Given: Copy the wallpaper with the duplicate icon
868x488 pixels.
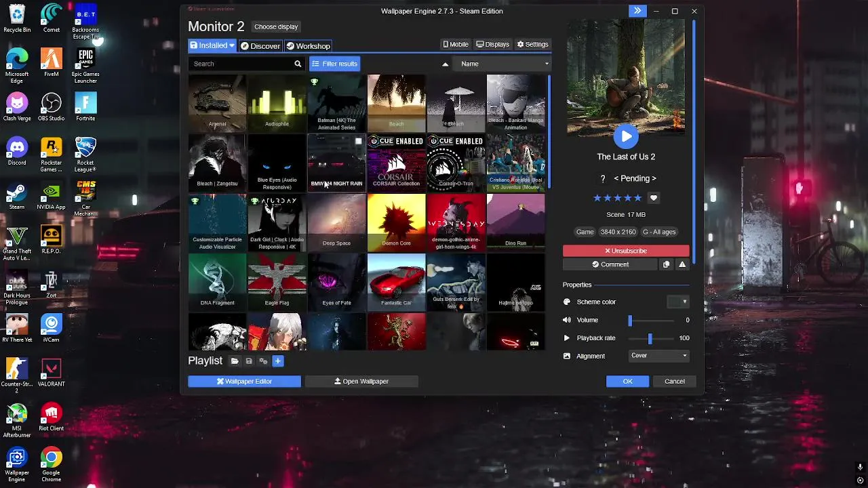Looking at the screenshot, I should pos(667,264).
